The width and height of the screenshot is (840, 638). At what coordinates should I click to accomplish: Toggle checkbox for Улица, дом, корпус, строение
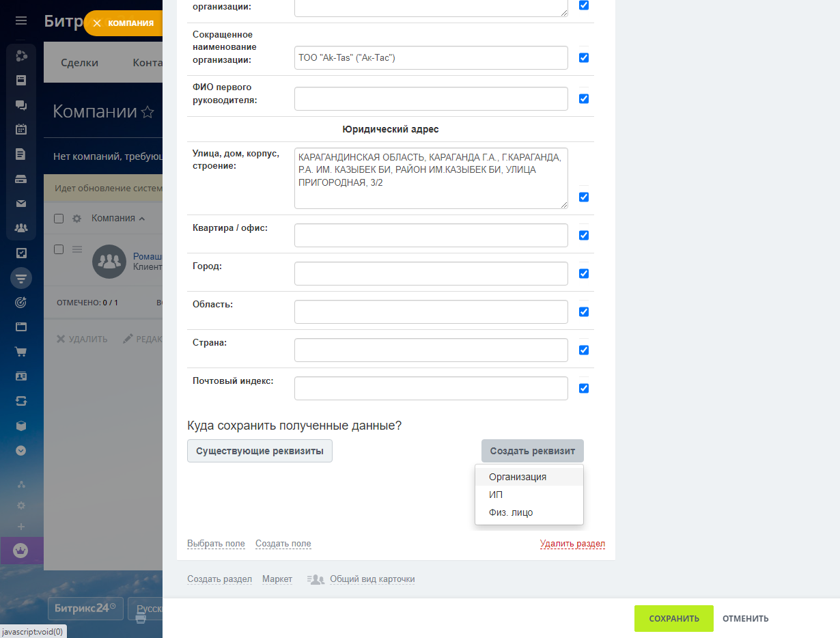tap(584, 197)
